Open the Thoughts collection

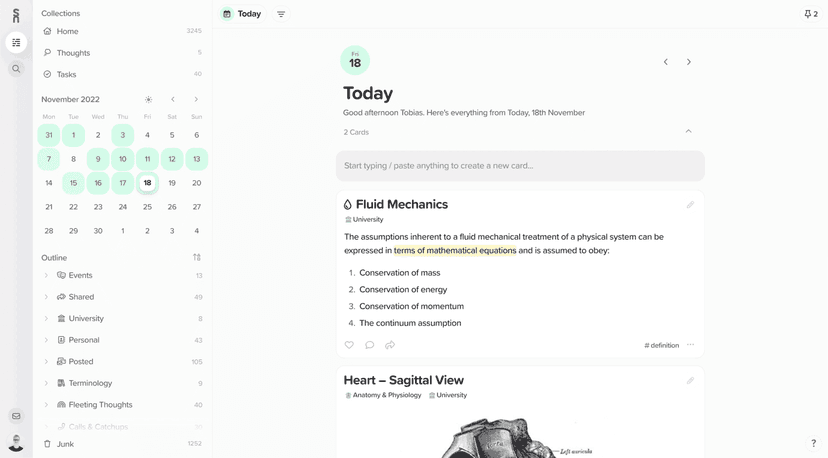tap(73, 53)
